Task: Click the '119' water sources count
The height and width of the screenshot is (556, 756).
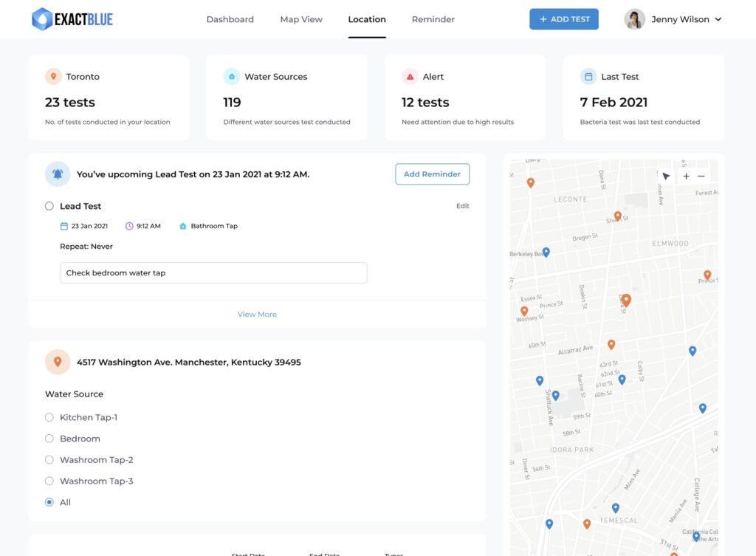Action: click(x=232, y=102)
